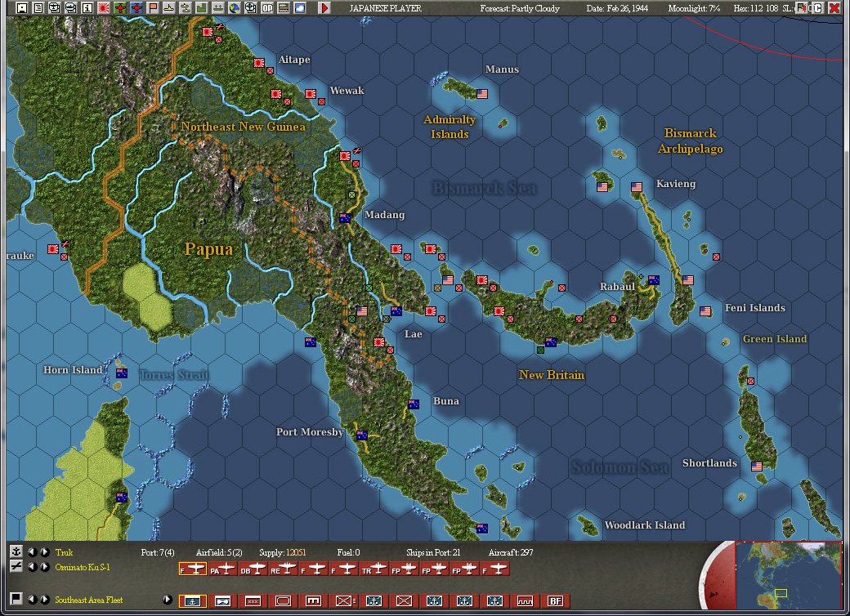Viewport: 850px width, 616px height.
Task: Open the globe world toolbar icon
Action: tap(235, 8)
